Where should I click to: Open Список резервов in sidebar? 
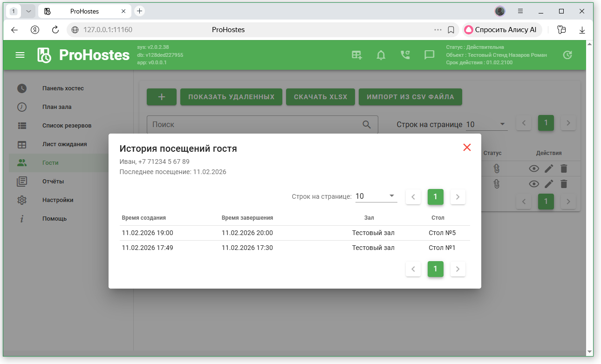click(67, 126)
